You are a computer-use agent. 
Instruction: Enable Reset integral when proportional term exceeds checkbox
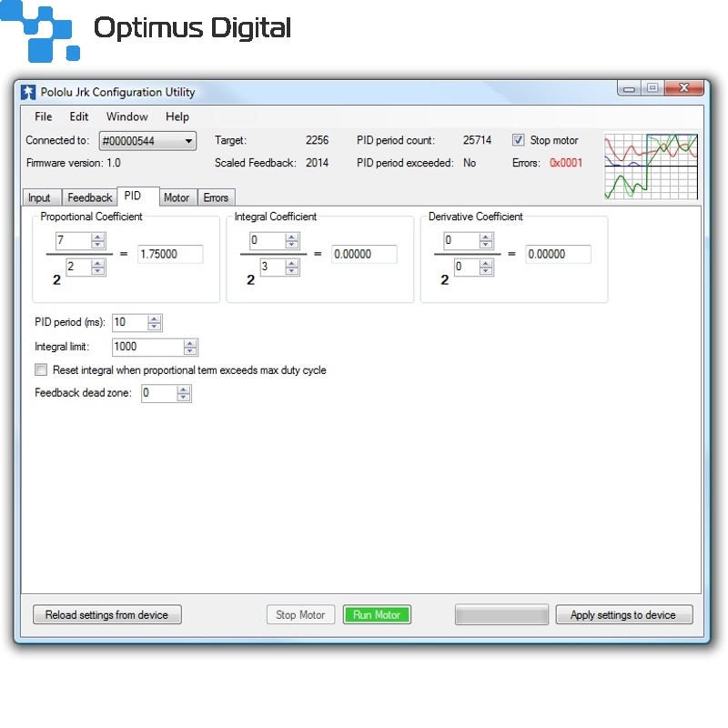(41, 369)
